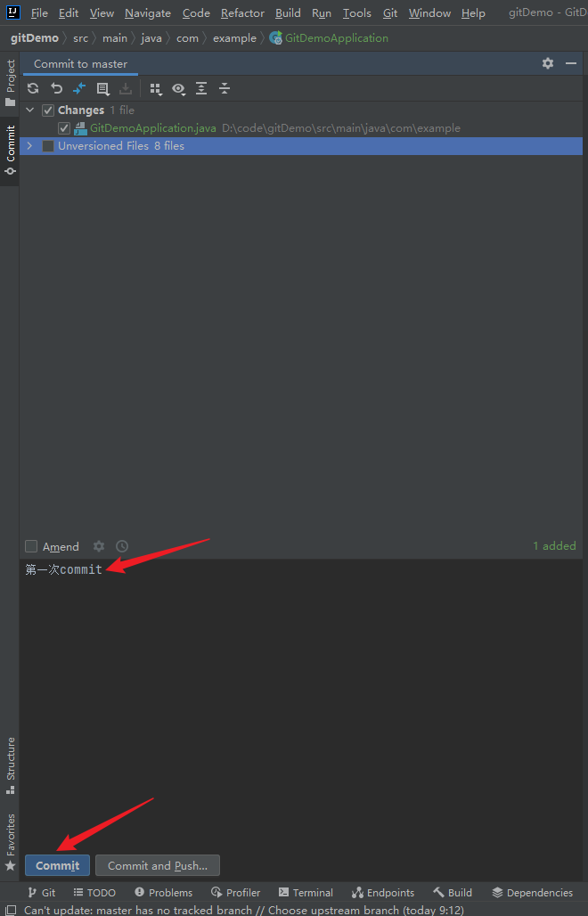Screen dimensions: 588x916
Task: Open commit options gear beside Amend
Action: point(99,546)
